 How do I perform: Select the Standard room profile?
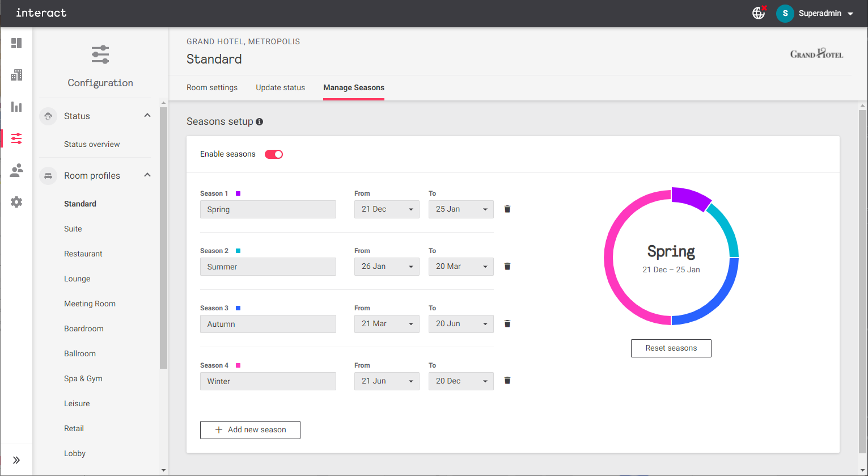pos(80,204)
